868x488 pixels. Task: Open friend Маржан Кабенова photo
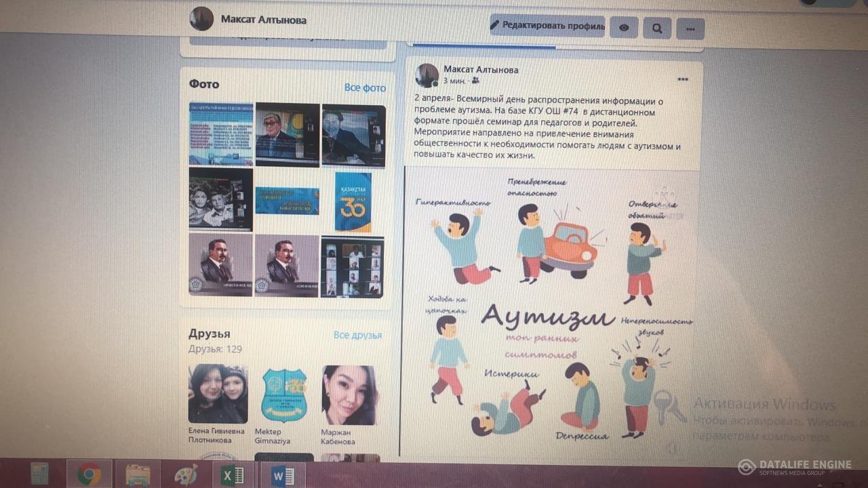tap(350, 396)
